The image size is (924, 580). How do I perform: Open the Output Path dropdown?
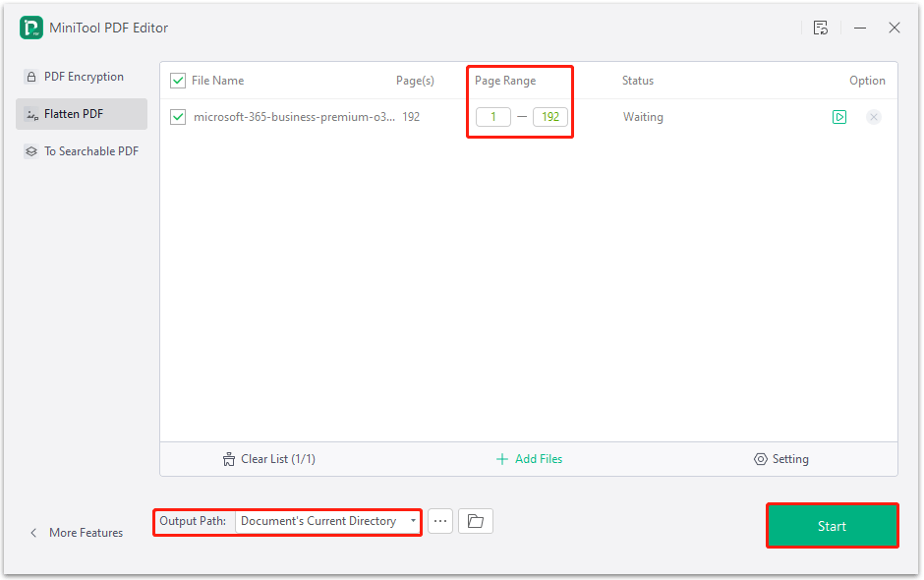(x=327, y=521)
